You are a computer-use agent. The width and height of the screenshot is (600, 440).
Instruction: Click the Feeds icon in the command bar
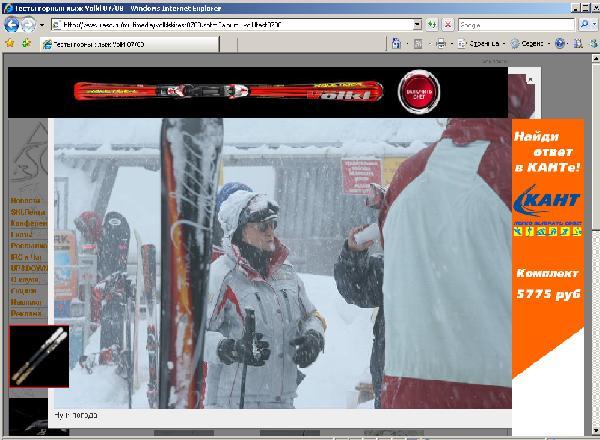click(x=418, y=44)
